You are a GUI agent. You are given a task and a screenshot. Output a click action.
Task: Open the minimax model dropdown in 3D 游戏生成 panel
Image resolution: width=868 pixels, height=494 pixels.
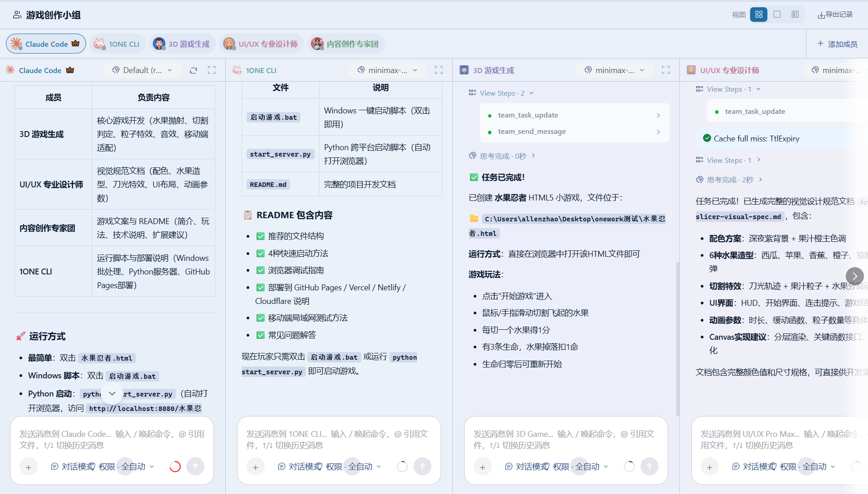[615, 70]
